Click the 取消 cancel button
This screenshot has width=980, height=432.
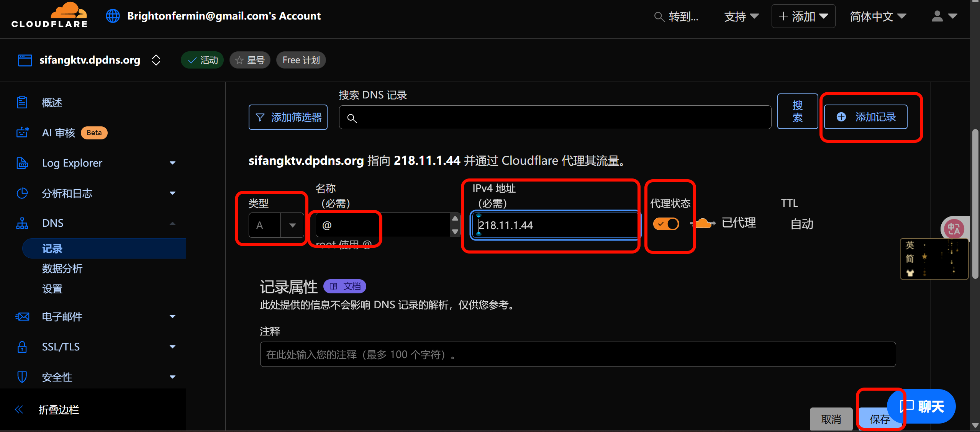831,419
